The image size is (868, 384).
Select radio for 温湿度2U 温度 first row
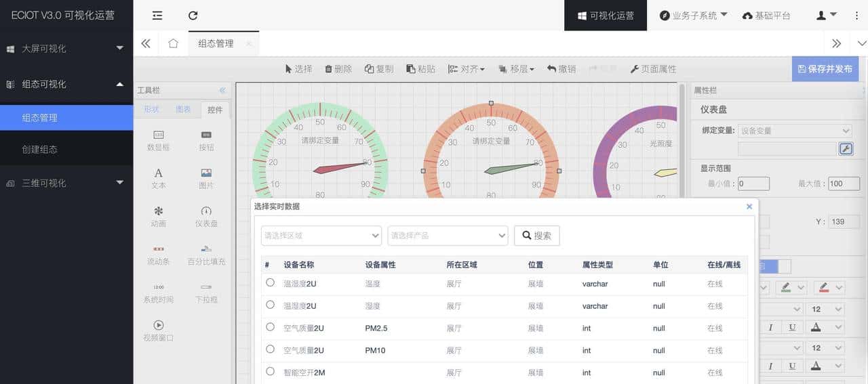[x=270, y=282]
